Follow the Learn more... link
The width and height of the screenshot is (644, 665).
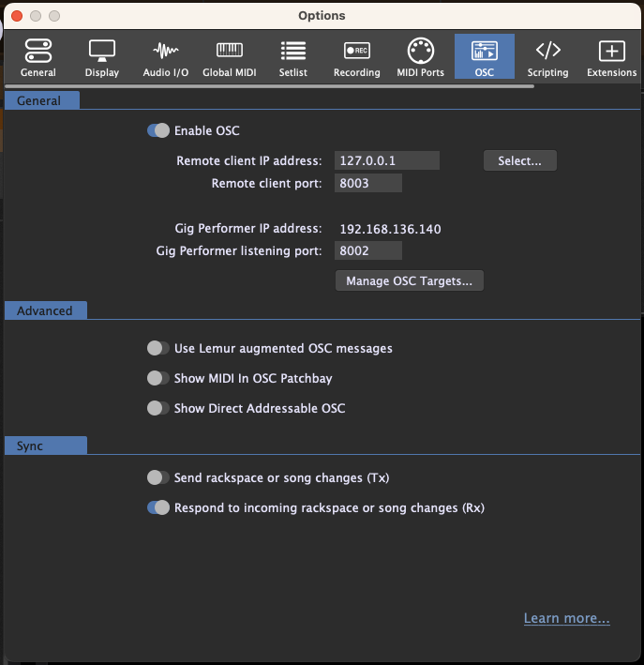(x=567, y=619)
